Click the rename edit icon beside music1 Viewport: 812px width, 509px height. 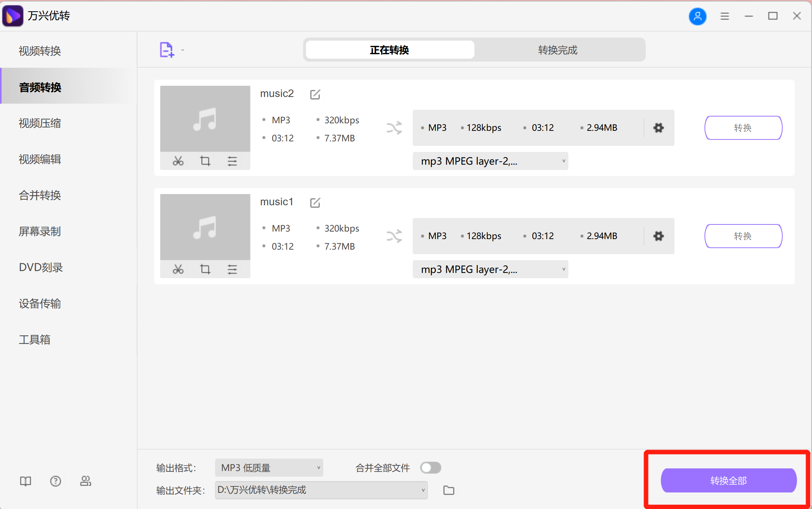click(315, 203)
